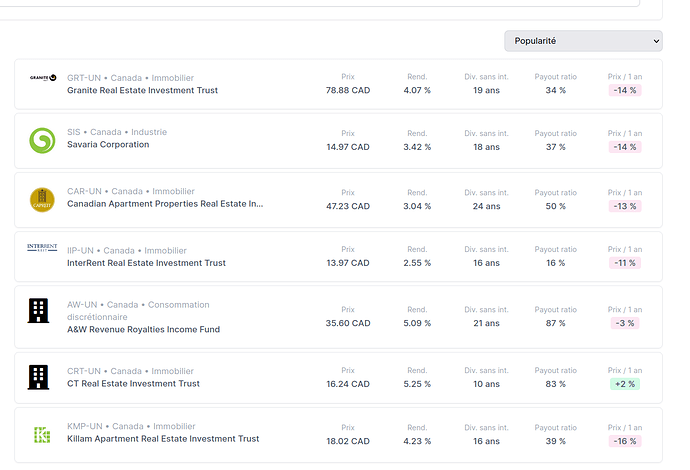Click the -11 % one-year price badge
Viewport: 690px width, 470px height.
[x=625, y=263]
